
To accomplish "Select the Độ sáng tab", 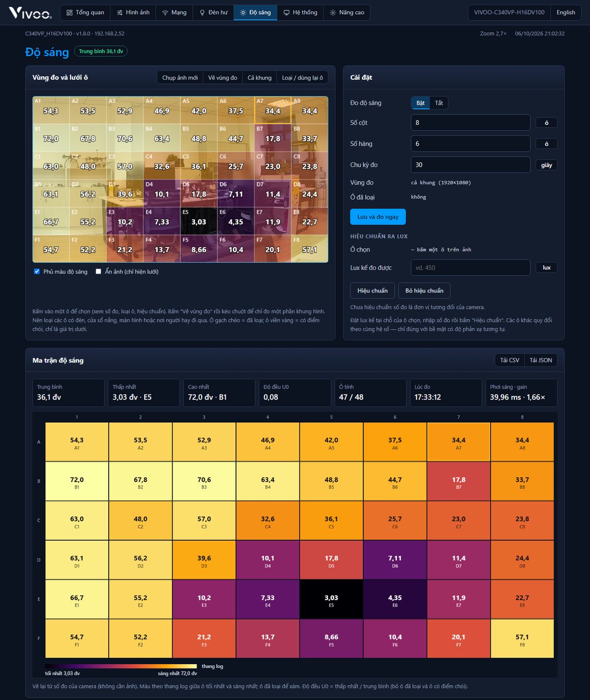I will pyautogui.click(x=256, y=12).
